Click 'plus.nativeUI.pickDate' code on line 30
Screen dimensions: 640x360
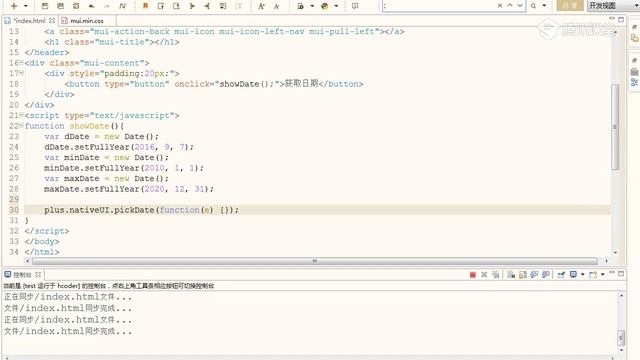point(99,210)
